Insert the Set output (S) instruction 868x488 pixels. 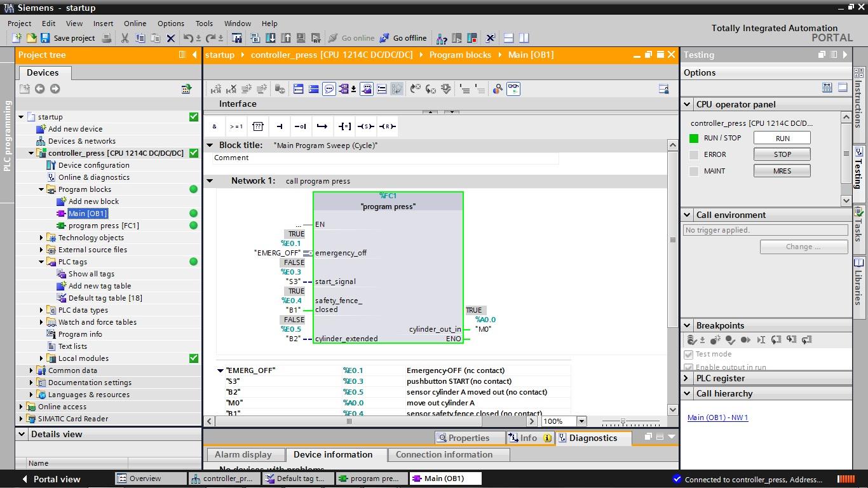tap(366, 126)
